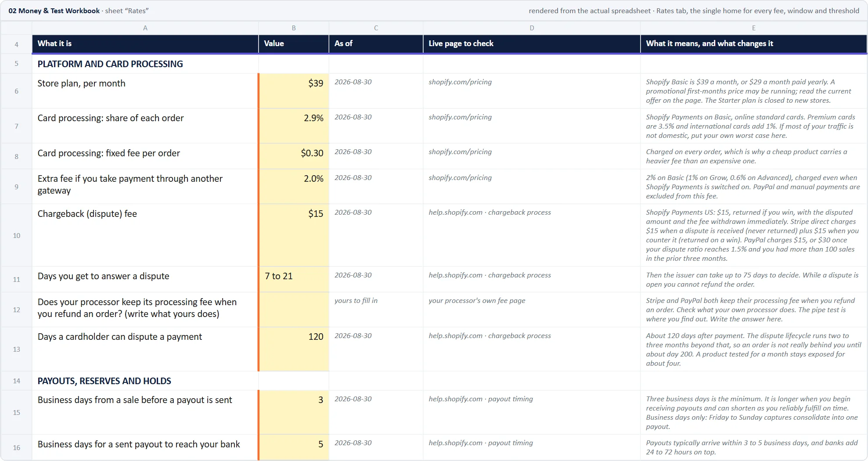Open payout timing link in row 15
The image size is (868, 461).
(481, 399)
